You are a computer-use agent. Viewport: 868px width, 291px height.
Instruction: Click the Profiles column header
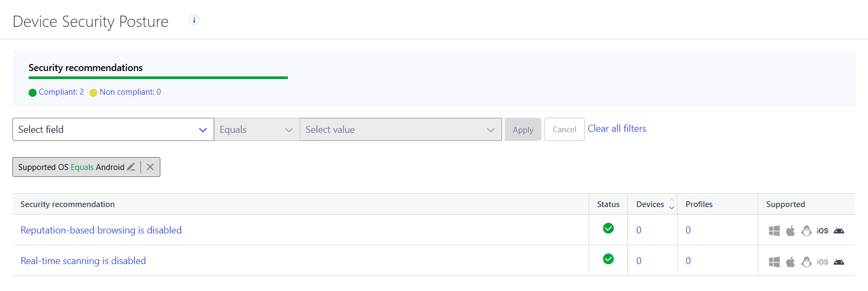(x=699, y=204)
